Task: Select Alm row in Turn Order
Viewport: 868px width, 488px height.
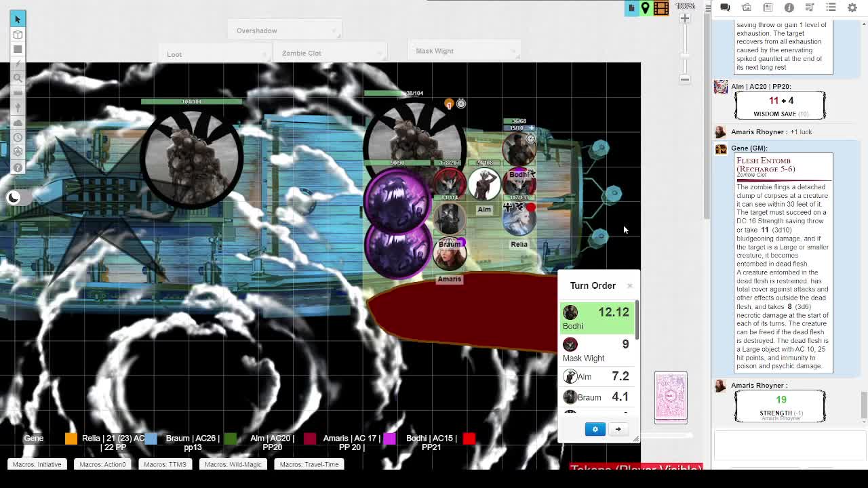Action: coord(595,376)
